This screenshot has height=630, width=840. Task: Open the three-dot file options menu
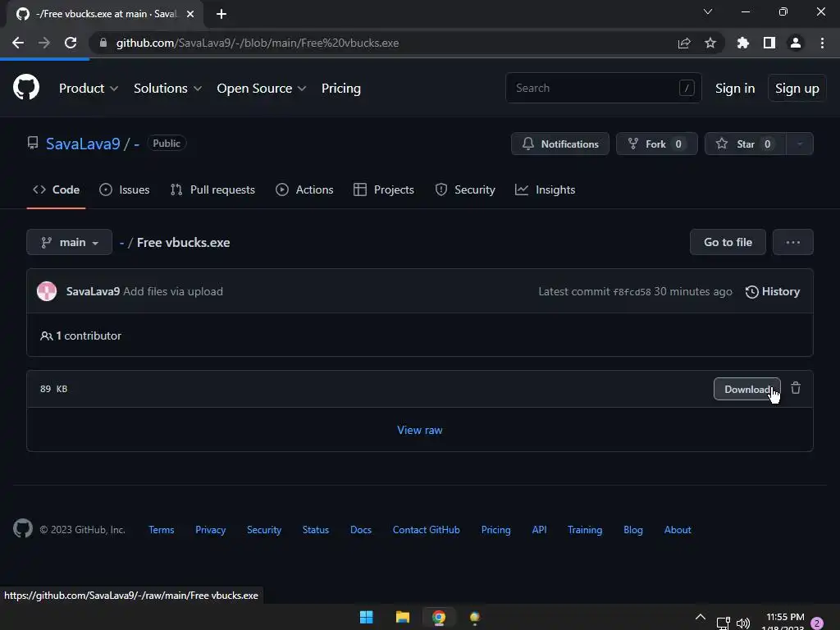(793, 242)
